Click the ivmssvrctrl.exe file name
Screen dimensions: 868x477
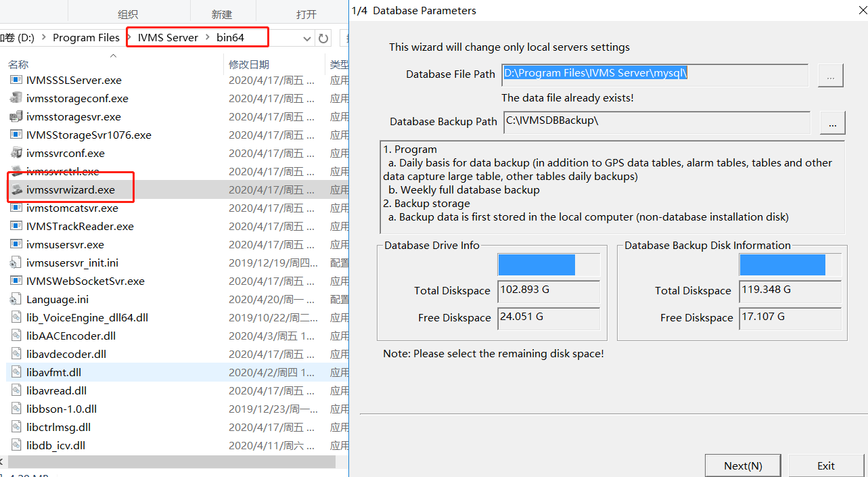tap(62, 171)
